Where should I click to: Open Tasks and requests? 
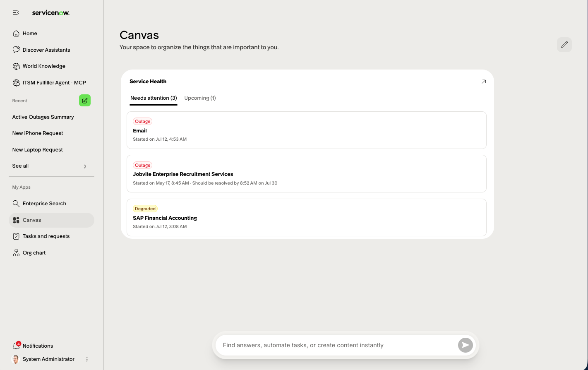[51, 236]
